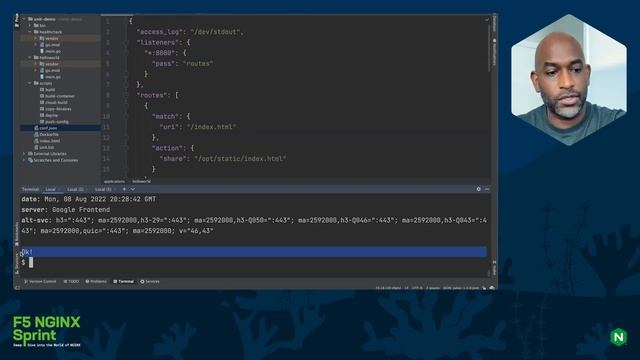This screenshot has height=360, width=640.
Task: Click UTF-8 encoding in status bar
Action: point(417,288)
